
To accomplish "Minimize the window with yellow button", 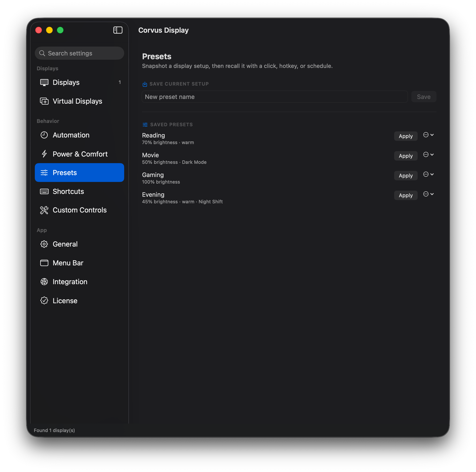I will pyautogui.click(x=50, y=30).
